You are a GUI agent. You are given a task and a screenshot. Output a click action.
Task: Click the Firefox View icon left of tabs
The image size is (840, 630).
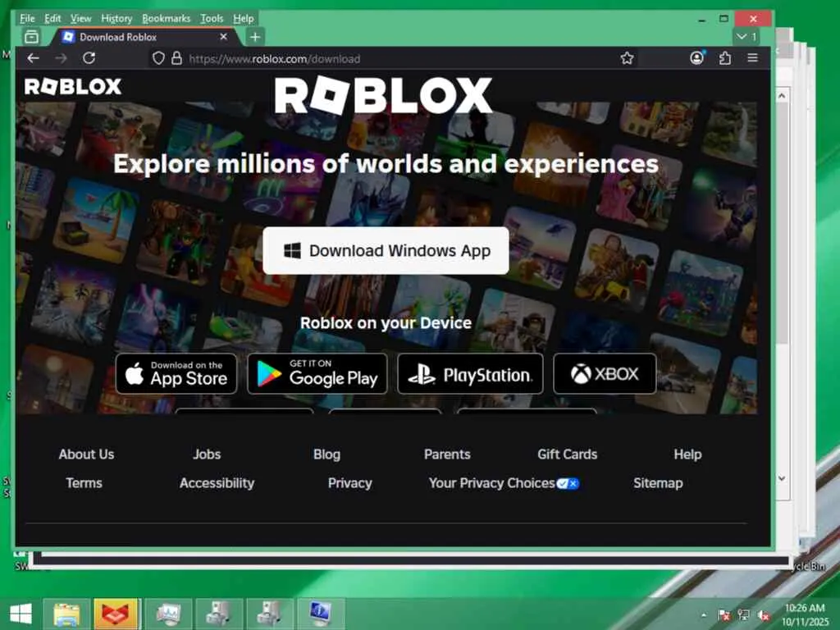point(32,37)
